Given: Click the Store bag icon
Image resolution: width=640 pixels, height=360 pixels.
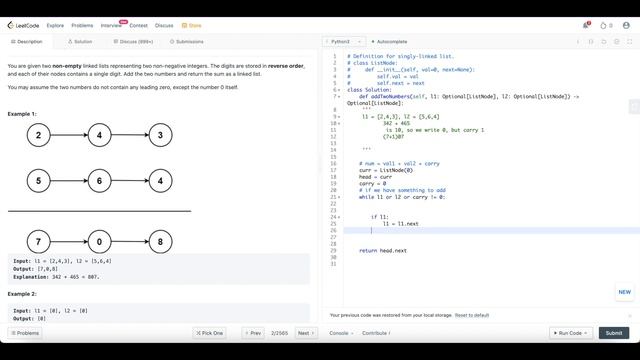Looking at the screenshot, I should (184, 25).
